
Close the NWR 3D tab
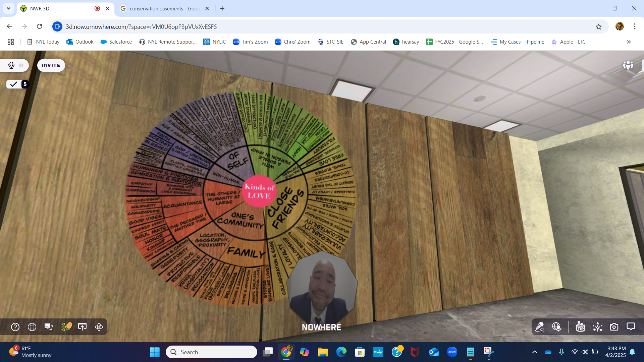[107, 8]
